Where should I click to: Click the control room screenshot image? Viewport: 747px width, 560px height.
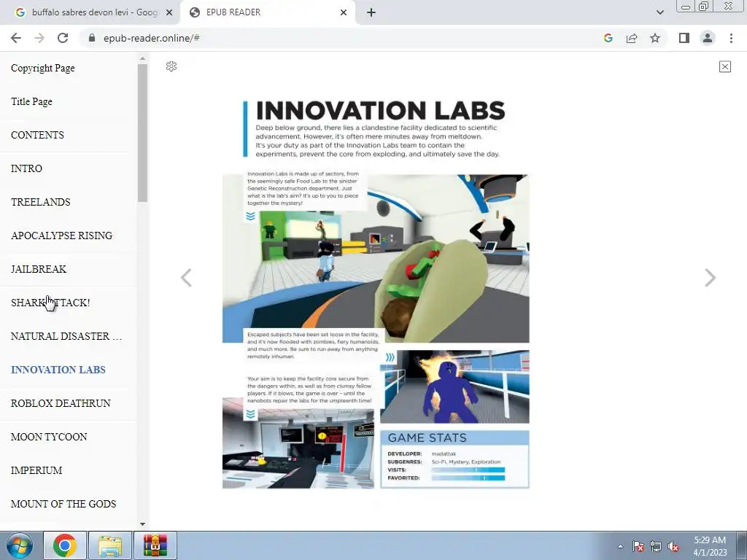[298, 443]
